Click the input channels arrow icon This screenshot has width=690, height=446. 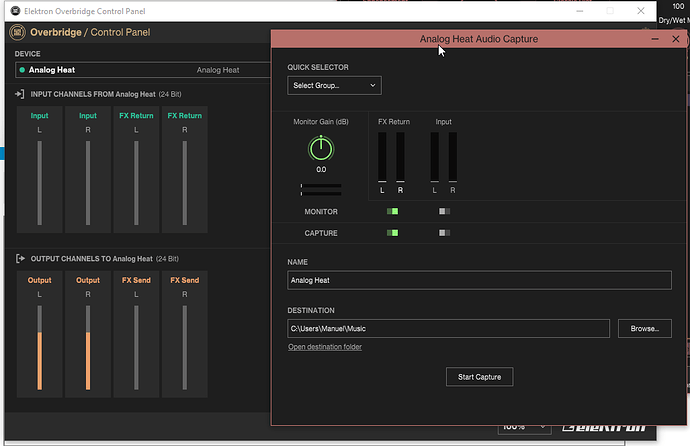point(19,94)
